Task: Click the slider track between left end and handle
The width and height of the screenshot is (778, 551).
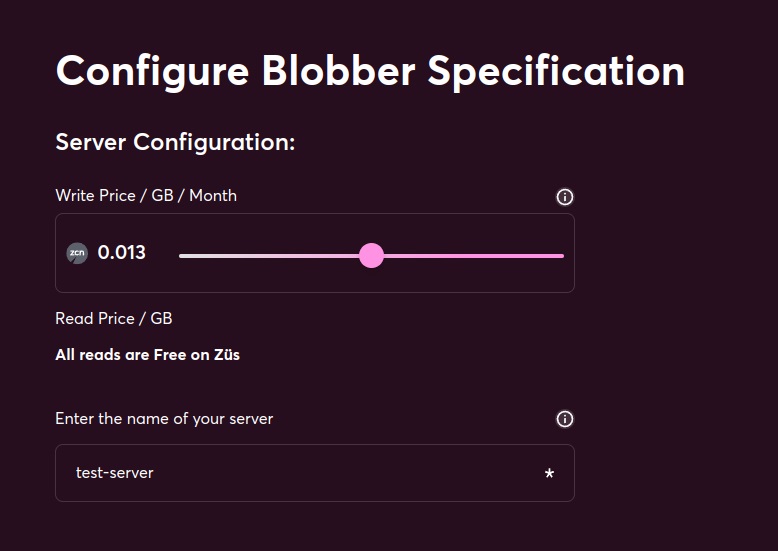Action: 269,256
